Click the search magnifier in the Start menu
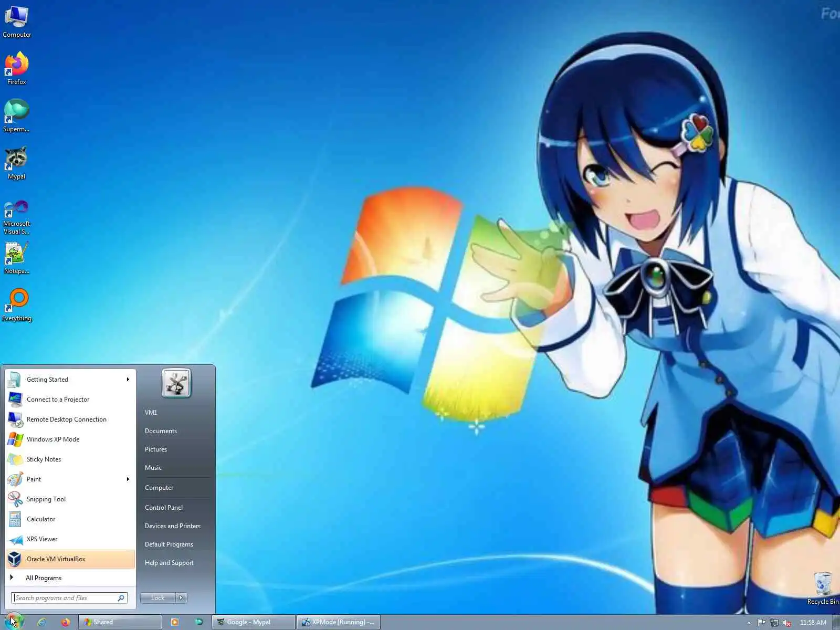This screenshot has width=840, height=630. pos(121,598)
